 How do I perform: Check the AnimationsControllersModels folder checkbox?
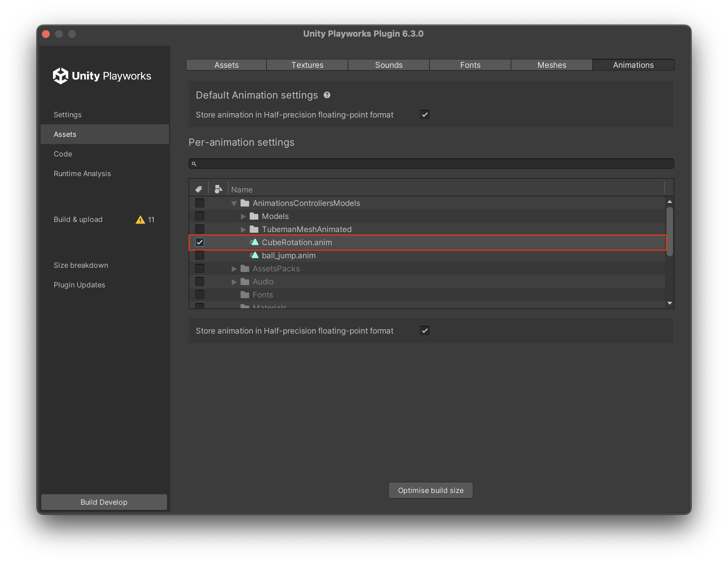tap(200, 203)
